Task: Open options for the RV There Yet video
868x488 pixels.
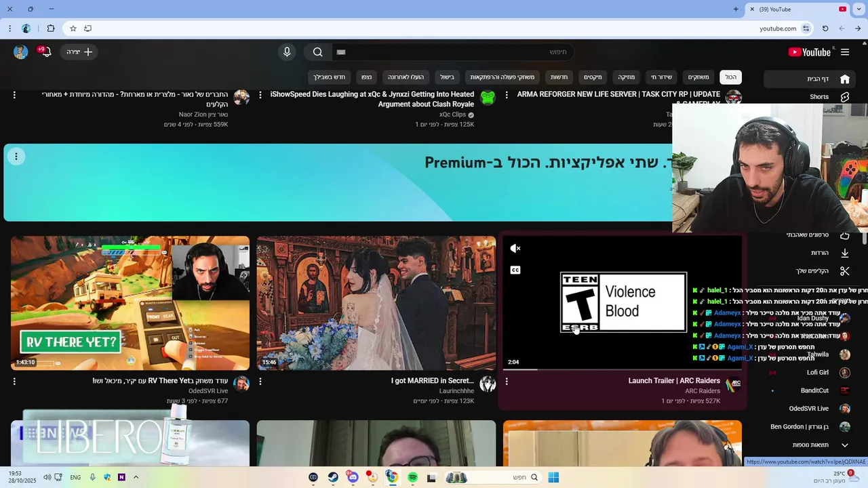Action: [14, 382]
